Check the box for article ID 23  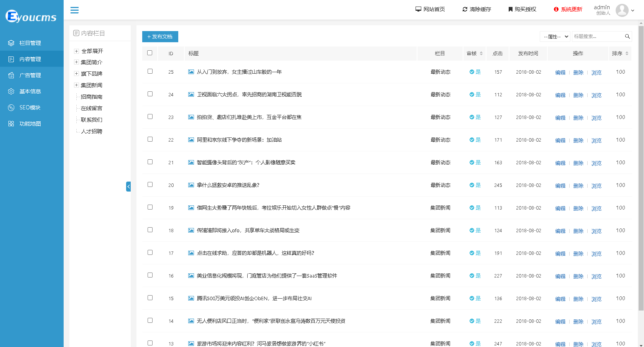(x=150, y=117)
